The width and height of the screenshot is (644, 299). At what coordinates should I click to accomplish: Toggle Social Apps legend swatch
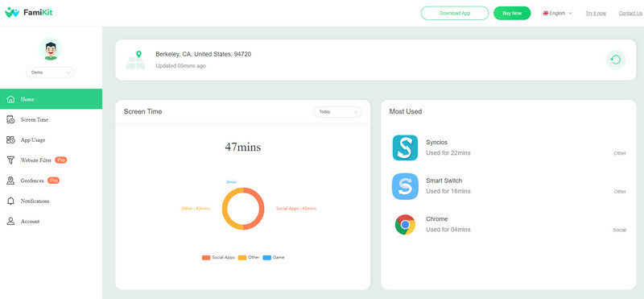[206, 257]
